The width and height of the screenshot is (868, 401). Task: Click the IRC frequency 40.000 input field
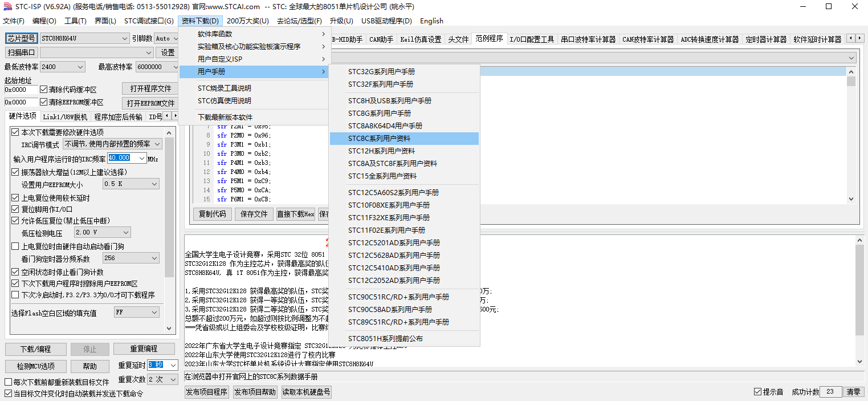(x=127, y=158)
